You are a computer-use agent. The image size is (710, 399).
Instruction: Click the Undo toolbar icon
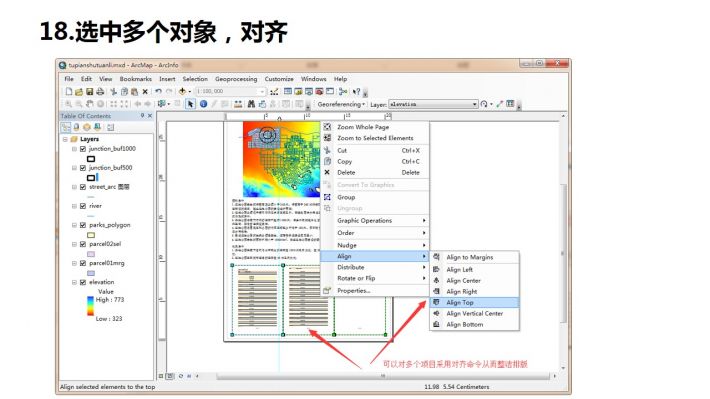[x=158, y=91]
